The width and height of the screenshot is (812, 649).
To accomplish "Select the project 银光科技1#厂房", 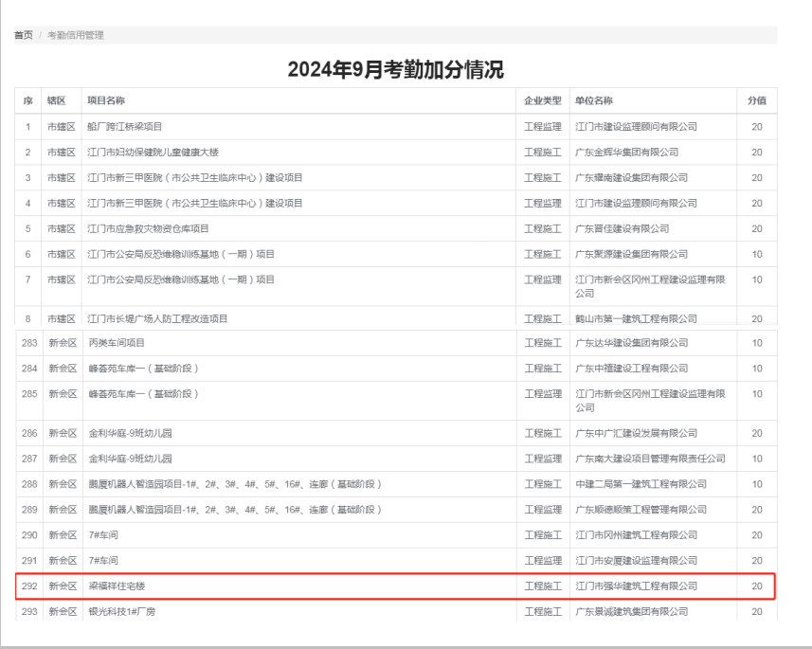I will click(121, 612).
